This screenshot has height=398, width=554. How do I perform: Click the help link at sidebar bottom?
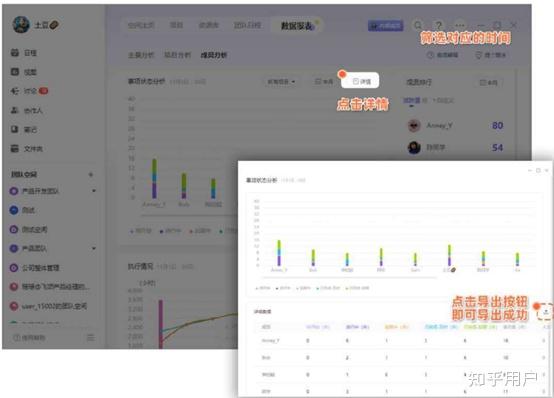pyautogui.click(x=29, y=338)
